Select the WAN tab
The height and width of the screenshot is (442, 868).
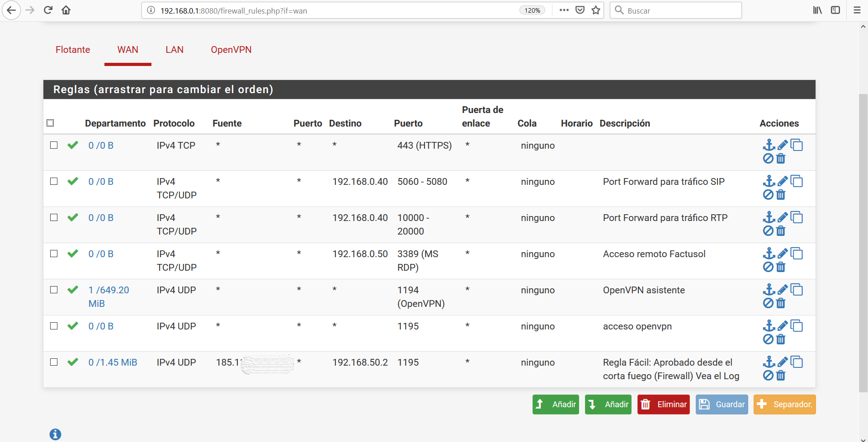tap(128, 50)
